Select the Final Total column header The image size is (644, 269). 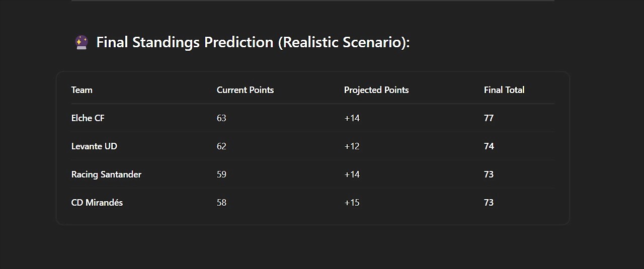pyautogui.click(x=504, y=90)
